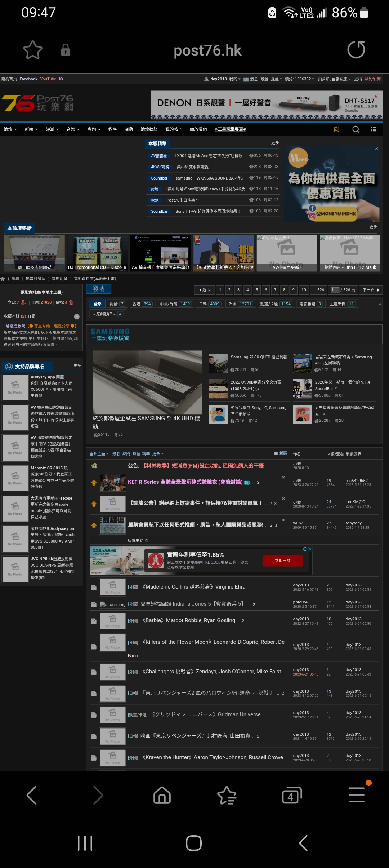Click the round collapse icon beside 訂閱
This screenshot has width=389, height=868.
point(77,316)
